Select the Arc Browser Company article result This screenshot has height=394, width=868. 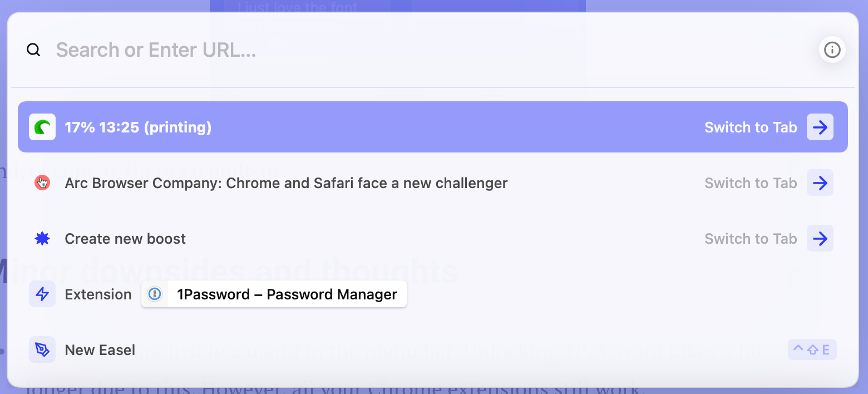[286, 183]
